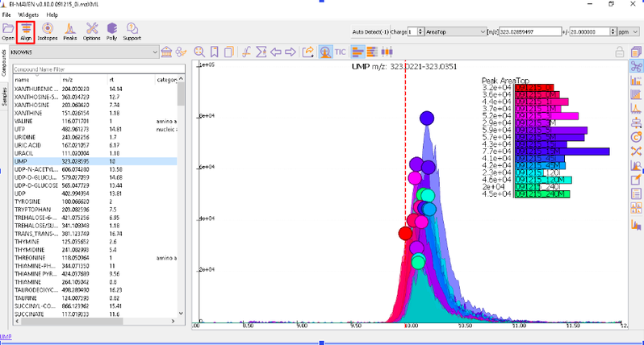Toggle the Auto Detect(-1) button
The height and width of the screenshot is (345, 644).
click(x=370, y=31)
